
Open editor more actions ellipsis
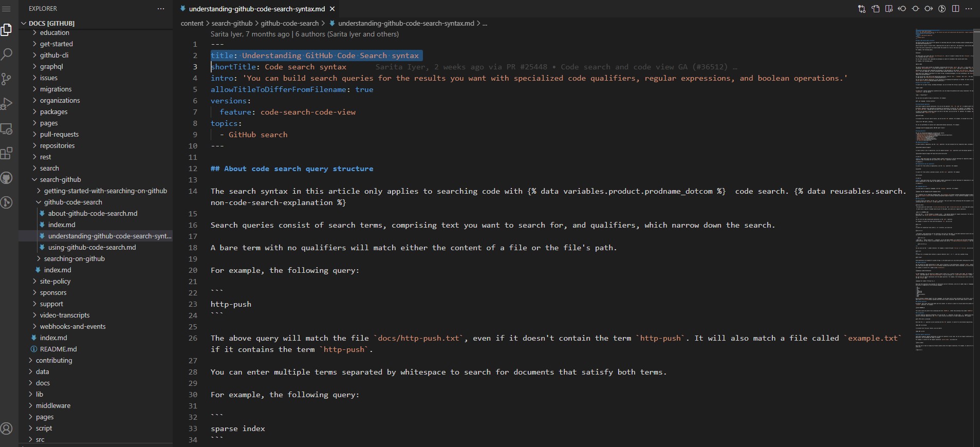point(969,9)
